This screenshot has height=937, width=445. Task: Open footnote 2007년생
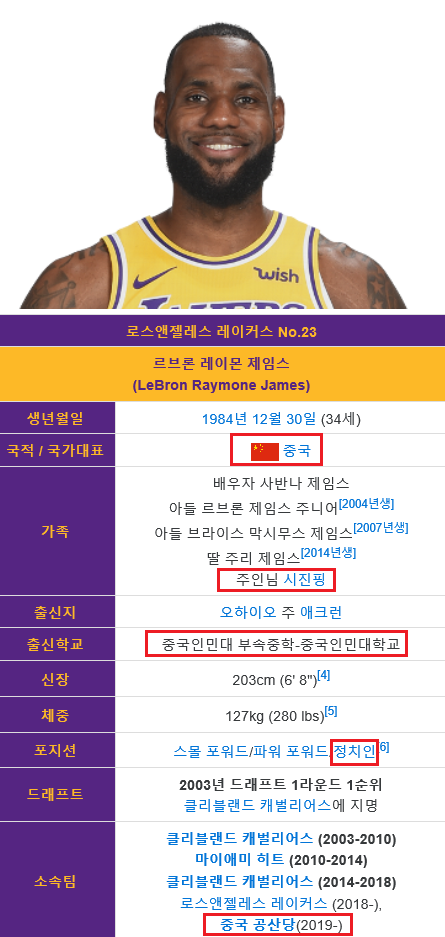click(x=380, y=528)
